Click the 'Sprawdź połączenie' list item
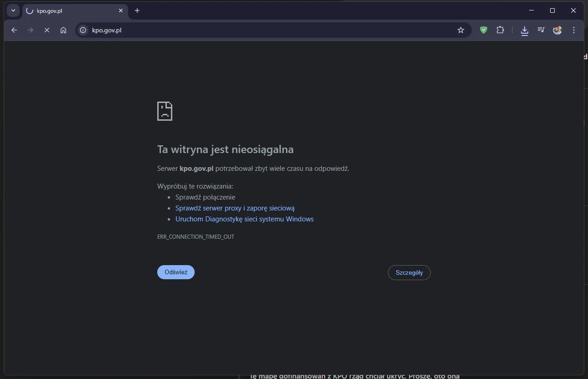Viewport: 588px width, 379px height. 205,197
